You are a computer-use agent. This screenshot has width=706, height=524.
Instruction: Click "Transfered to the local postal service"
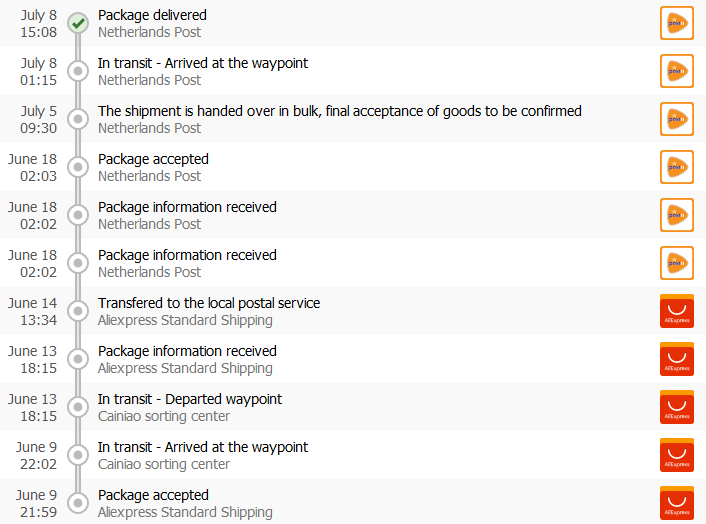[209, 303]
